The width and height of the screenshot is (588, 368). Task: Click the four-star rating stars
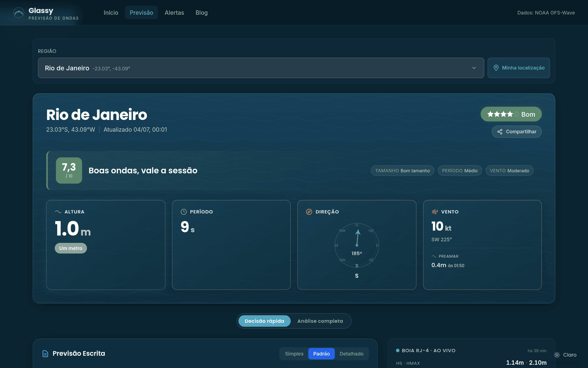coord(503,114)
